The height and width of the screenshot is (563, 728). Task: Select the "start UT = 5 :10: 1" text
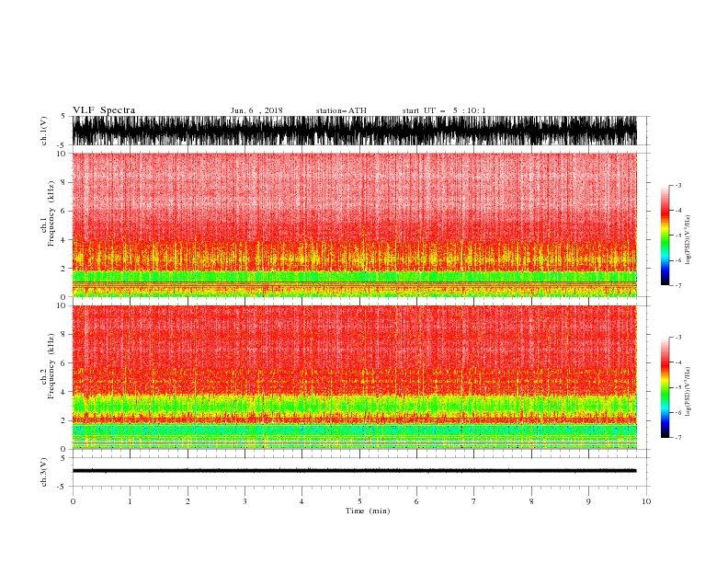pos(444,110)
